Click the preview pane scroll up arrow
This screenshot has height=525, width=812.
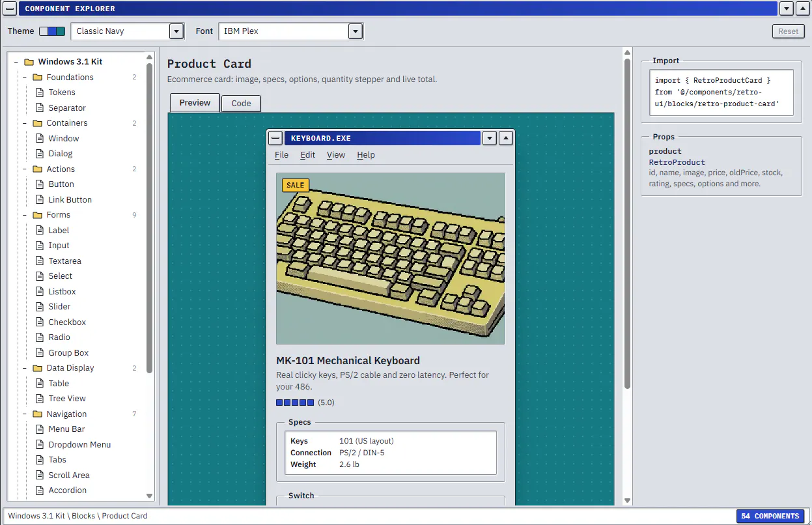tap(627, 53)
